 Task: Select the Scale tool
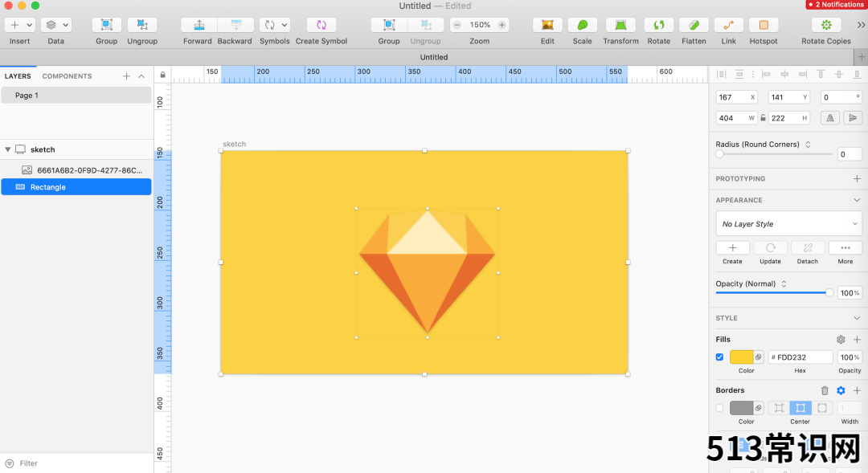point(583,25)
